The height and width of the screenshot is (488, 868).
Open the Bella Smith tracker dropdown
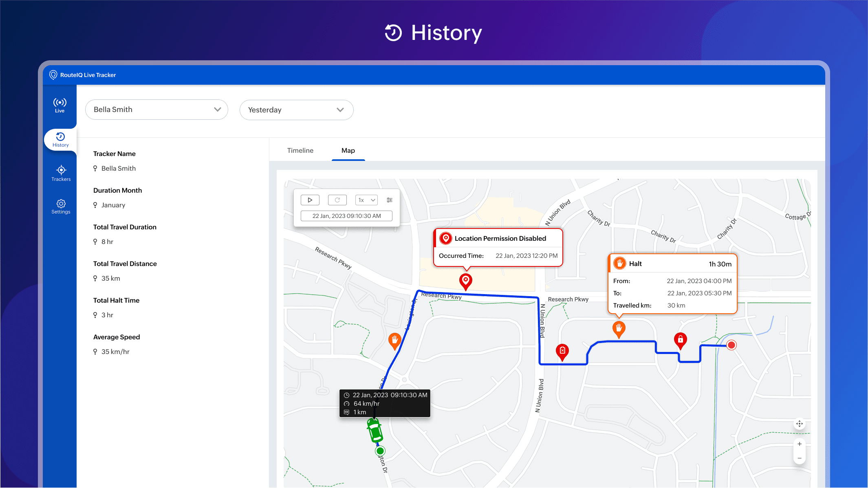[x=156, y=110]
